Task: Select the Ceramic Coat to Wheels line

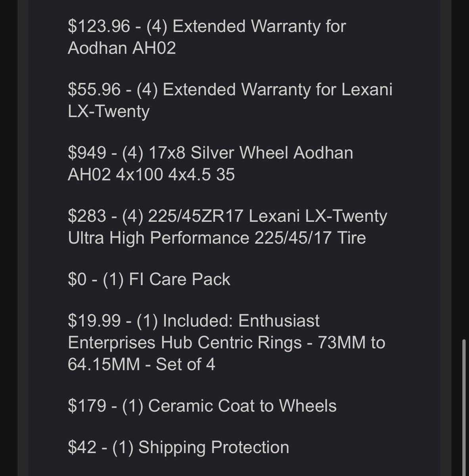Action: [x=202, y=406]
